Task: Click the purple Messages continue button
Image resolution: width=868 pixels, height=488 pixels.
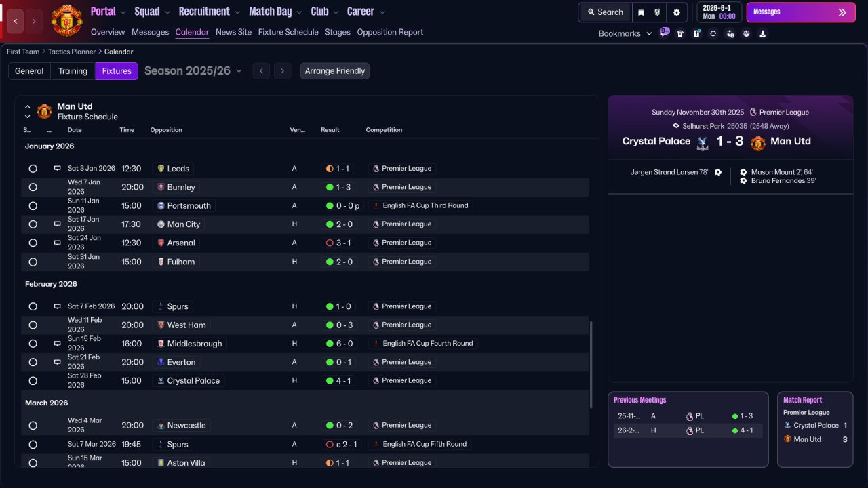Action: coord(801,12)
